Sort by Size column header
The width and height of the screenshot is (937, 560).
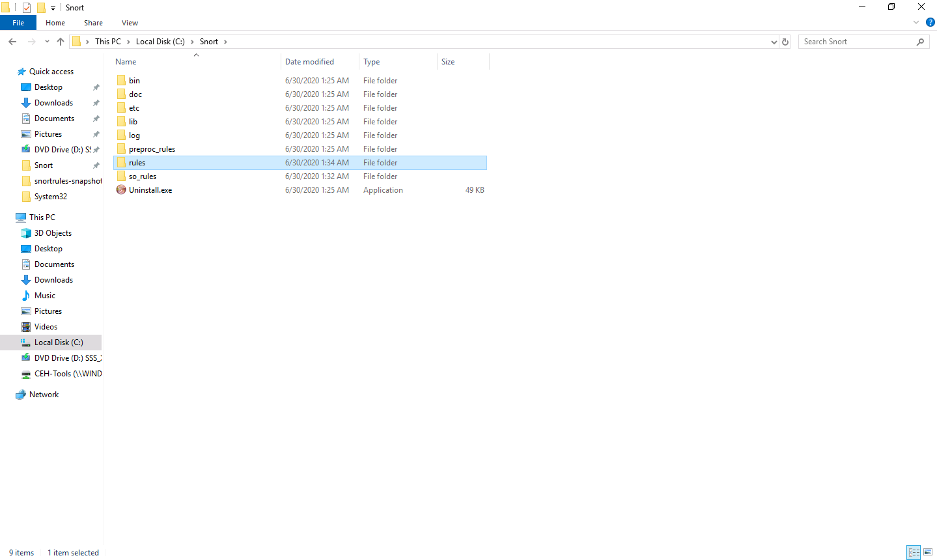point(448,62)
